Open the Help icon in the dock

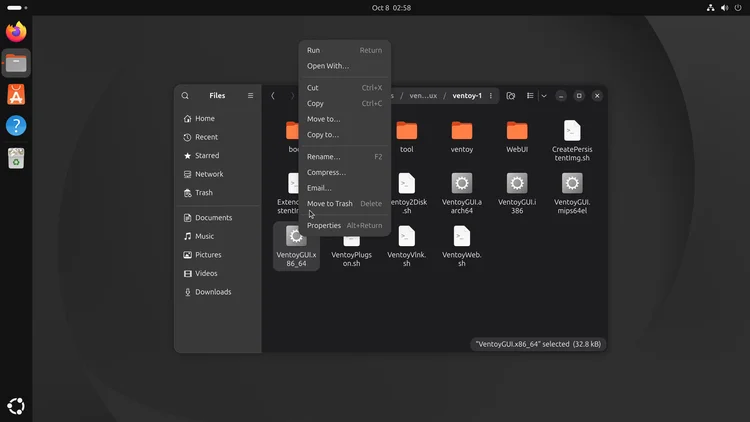(16, 126)
